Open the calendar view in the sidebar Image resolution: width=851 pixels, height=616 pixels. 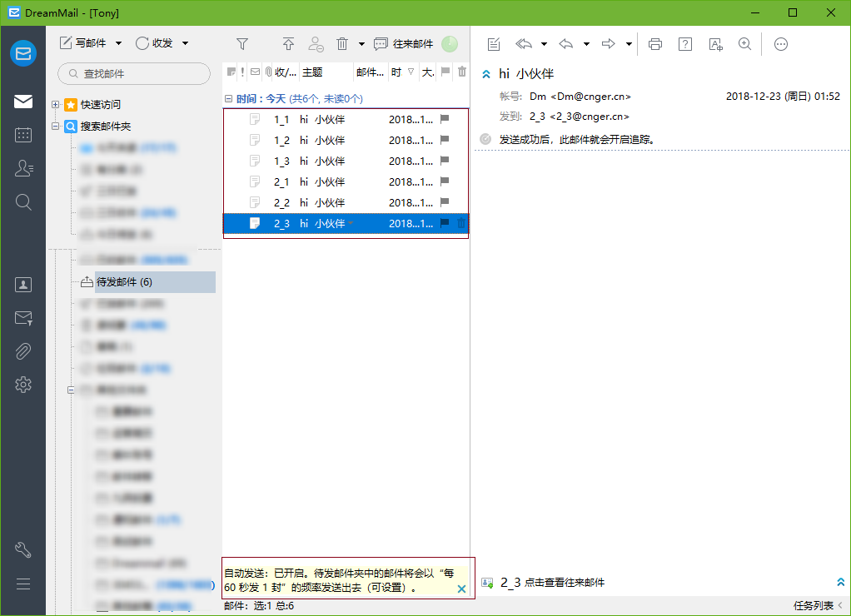(x=23, y=135)
